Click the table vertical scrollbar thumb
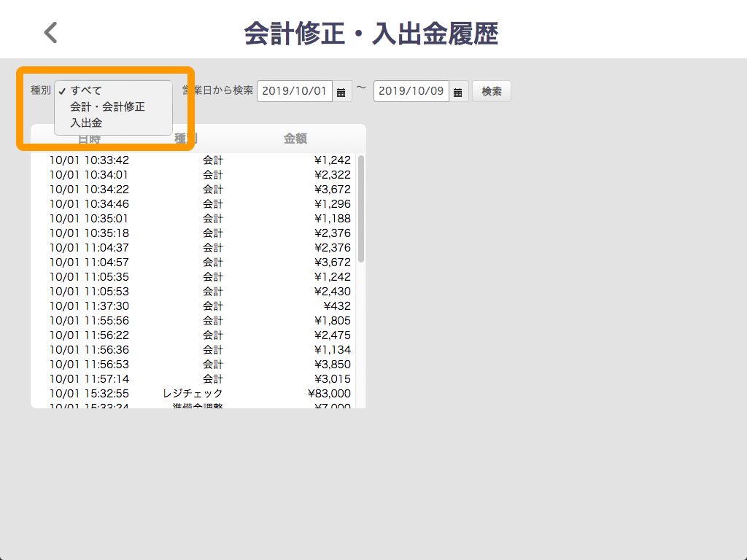Viewport: 747px width, 560px height. (361, 209)
